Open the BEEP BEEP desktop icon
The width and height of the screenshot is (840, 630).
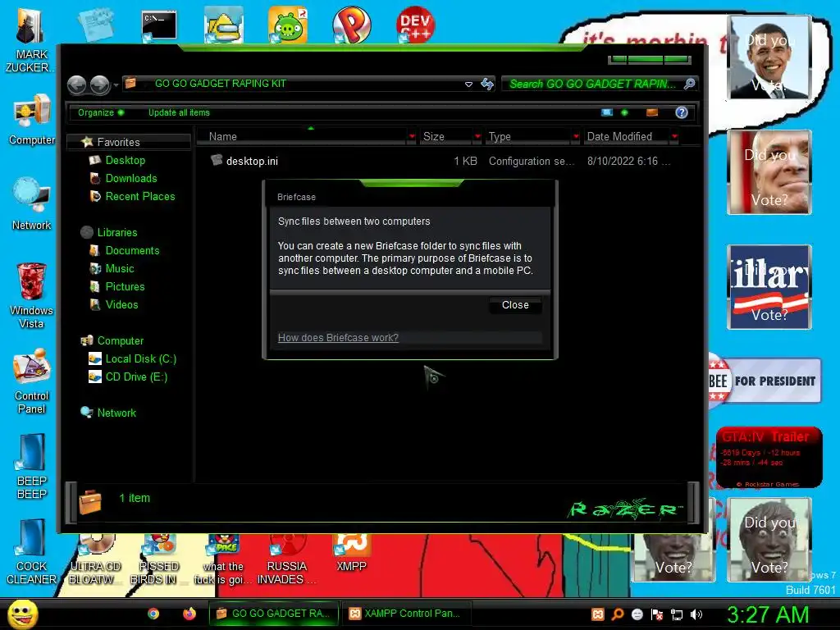pyautogui.click(x=31, y=466)
